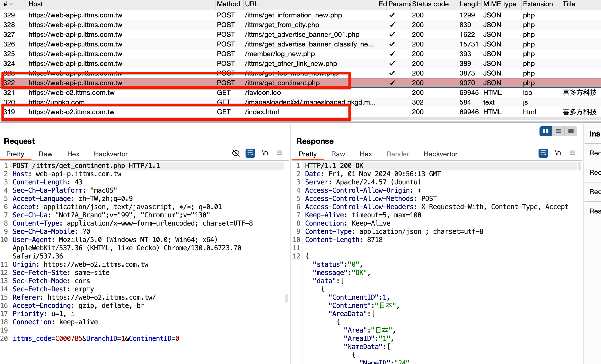Select row 326 get_advertise_banner_classify request

(x=300, y=44)
